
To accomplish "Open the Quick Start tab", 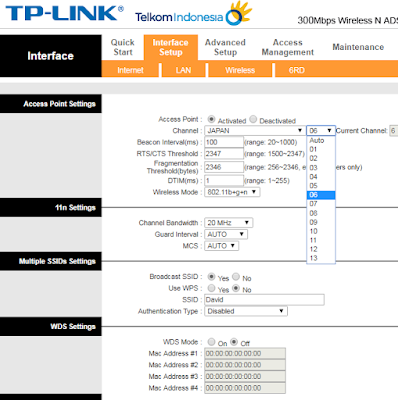I will 123,47.
